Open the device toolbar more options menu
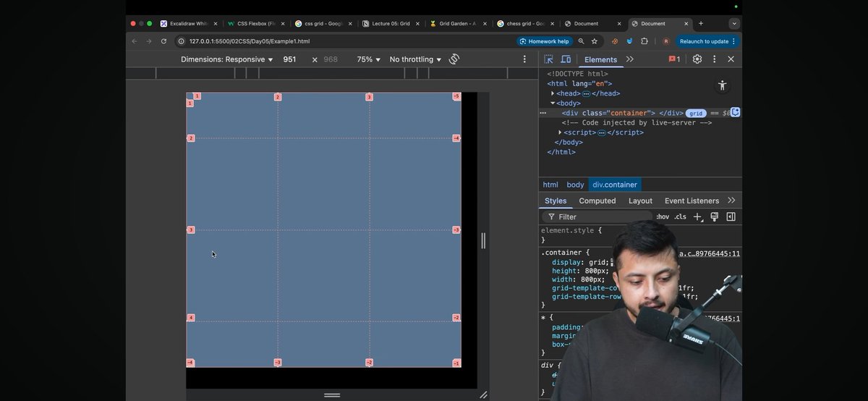Screen dimensions: 868x401 pyautogui.click(x=525, y=59)
